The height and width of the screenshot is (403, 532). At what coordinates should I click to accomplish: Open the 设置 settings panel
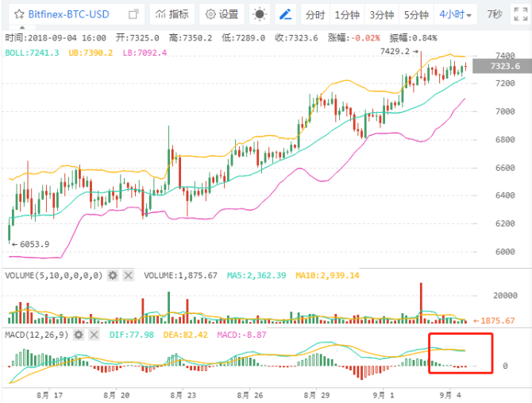[x=222, y=14]
